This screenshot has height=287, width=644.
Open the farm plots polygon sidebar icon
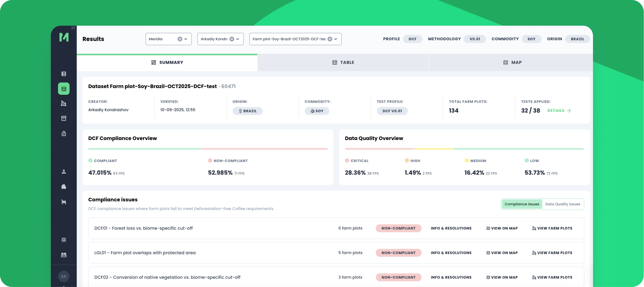coord(64,104)
